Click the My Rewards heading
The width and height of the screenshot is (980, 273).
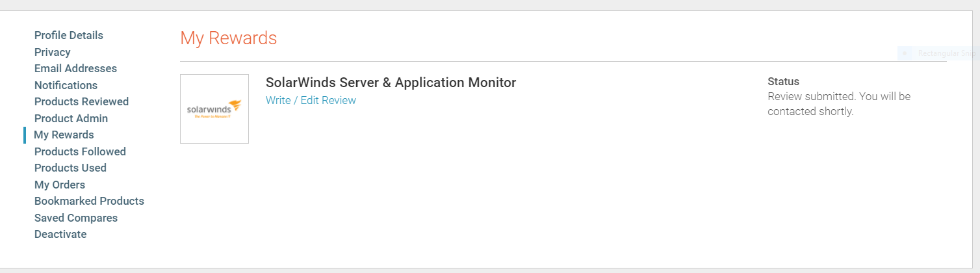229,38
